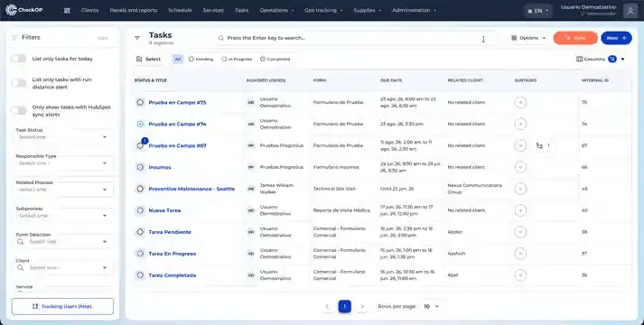Add a subtask to Prueba en Campo #67
The height and width of the screenshot is (325, 644).
pos(520,145)
